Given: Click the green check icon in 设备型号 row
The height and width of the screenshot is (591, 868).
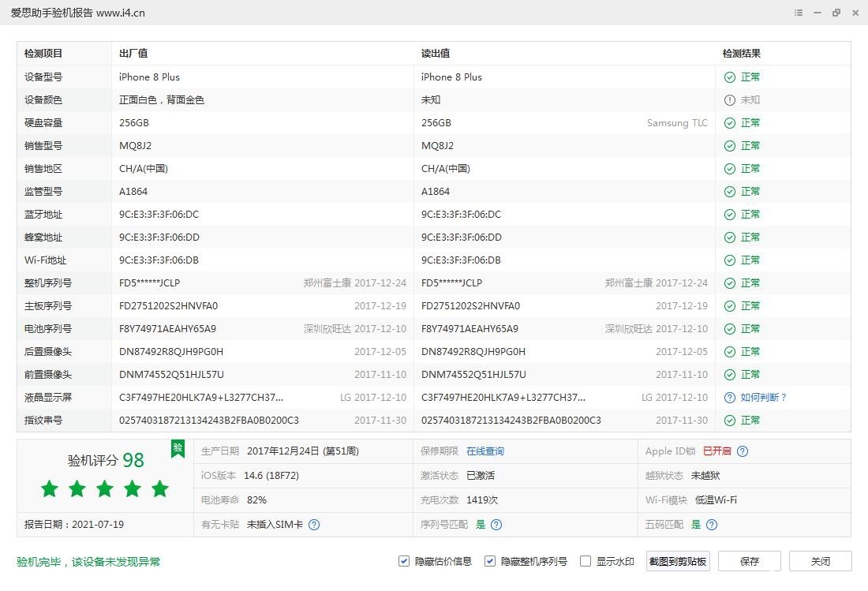Looking at the screenshot, I should [730, 77].
